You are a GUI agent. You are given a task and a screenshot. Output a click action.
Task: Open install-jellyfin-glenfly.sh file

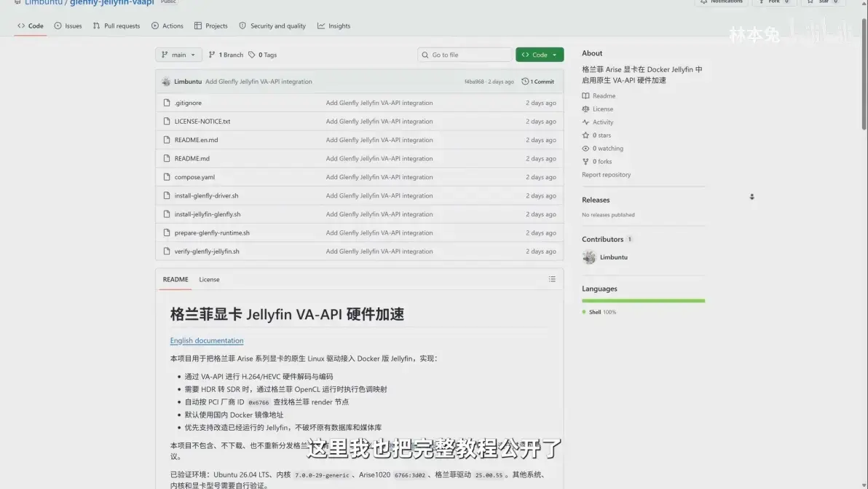click(208, 214)
